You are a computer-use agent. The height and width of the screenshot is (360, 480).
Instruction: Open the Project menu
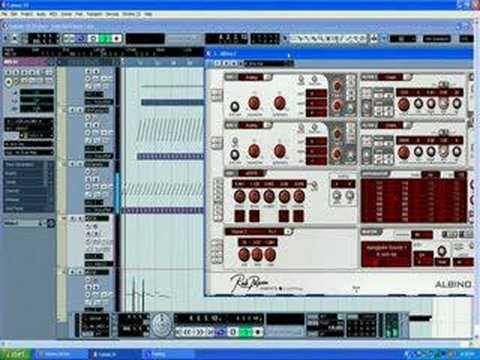(27, 14)
